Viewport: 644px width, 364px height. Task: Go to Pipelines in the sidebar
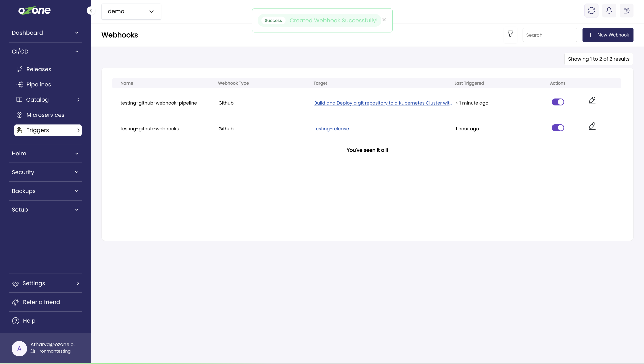pos(38,85)
